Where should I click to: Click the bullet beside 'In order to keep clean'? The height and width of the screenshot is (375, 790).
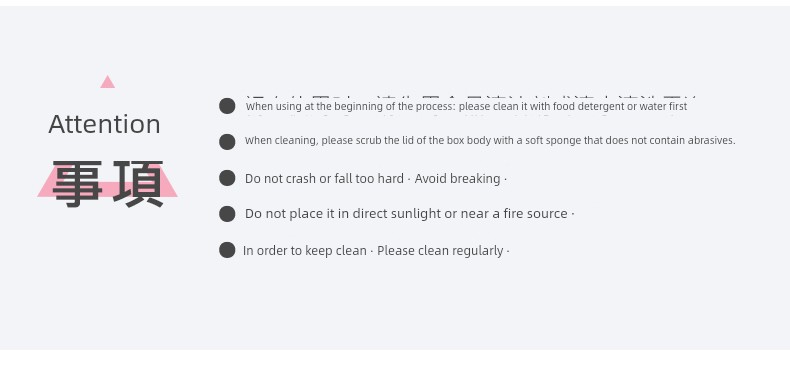coord(227,250)
